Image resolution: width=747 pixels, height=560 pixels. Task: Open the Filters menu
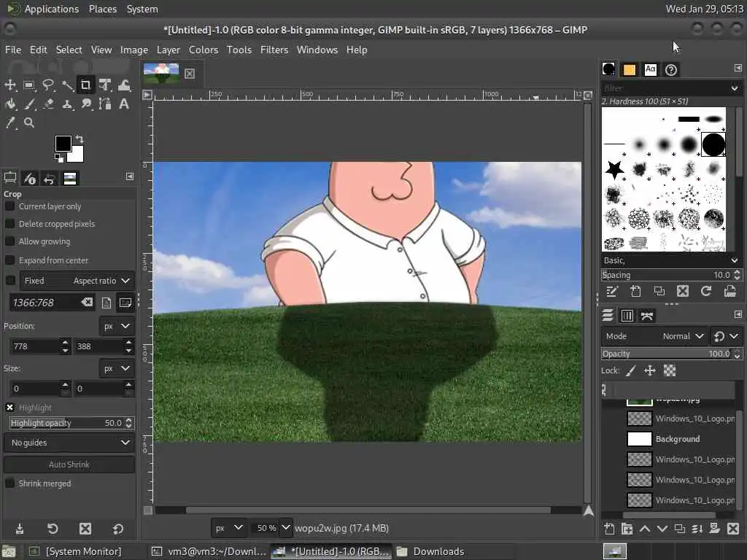(x=274, y=50)
